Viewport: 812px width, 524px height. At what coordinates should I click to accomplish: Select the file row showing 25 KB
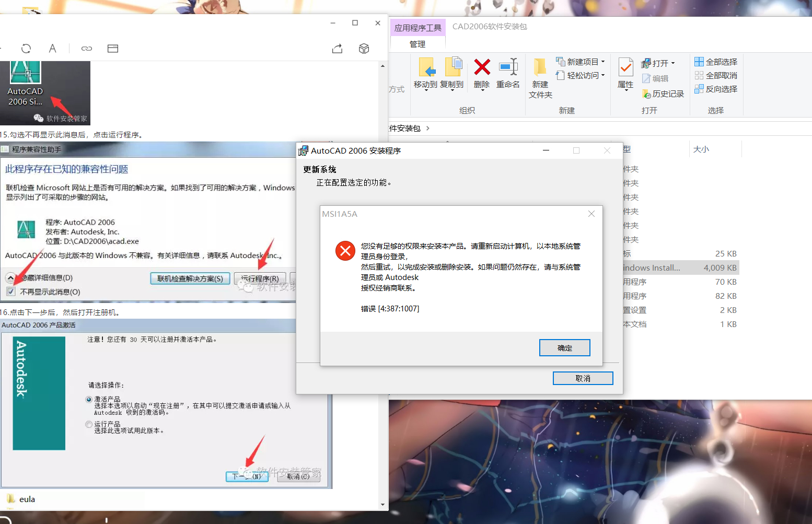pyautogui.click(x=680, y=253)
